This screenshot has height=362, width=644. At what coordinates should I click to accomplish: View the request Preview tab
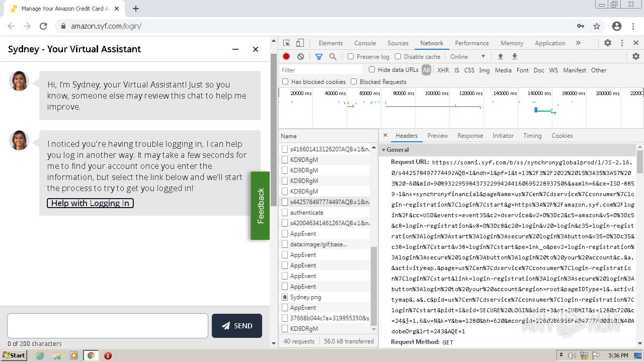pyautogui.click(x=437, y=136)
